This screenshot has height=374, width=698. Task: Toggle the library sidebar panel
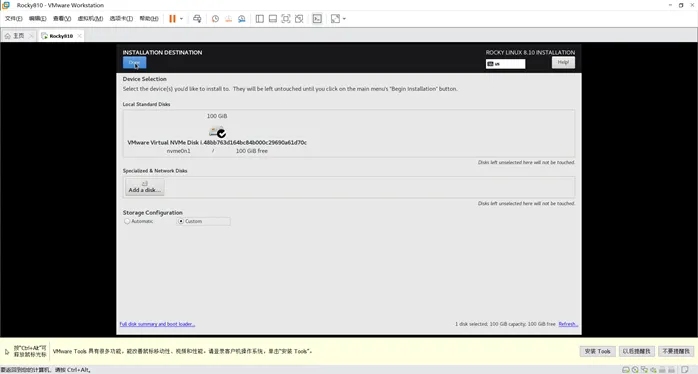click(x=260, y=19)
